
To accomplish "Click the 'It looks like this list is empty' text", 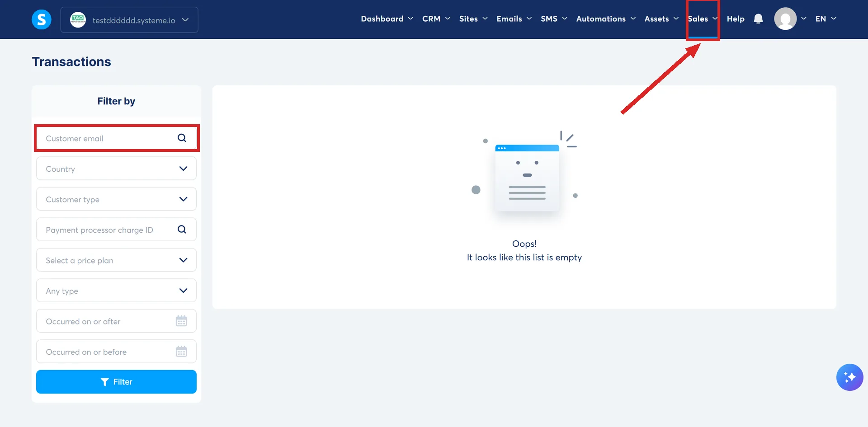I will point(524,258).
